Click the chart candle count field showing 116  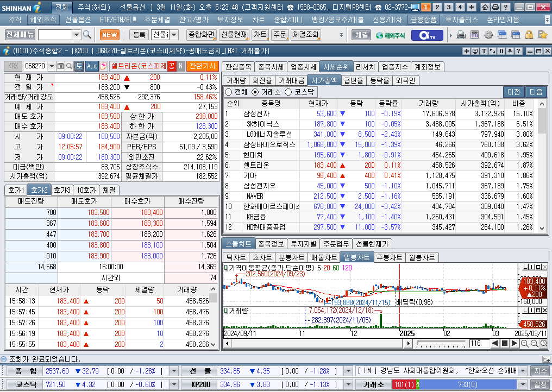[479, 344]
